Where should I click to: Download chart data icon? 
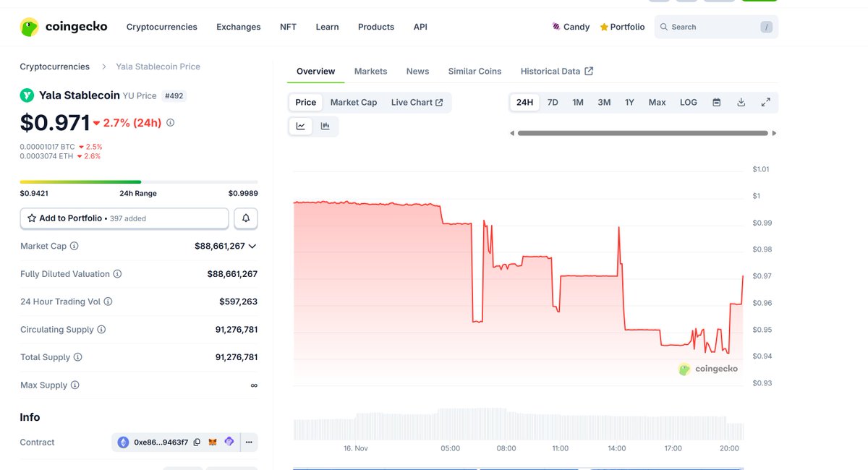point(741,103)
